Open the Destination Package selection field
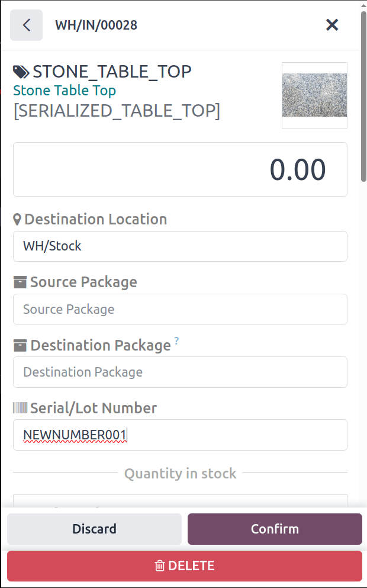 180,372
